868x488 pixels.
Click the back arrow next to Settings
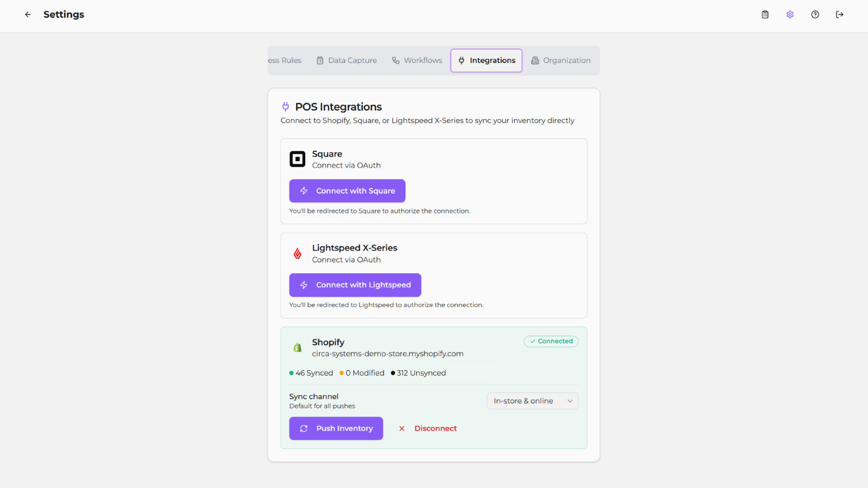click(x=28, y=15)
